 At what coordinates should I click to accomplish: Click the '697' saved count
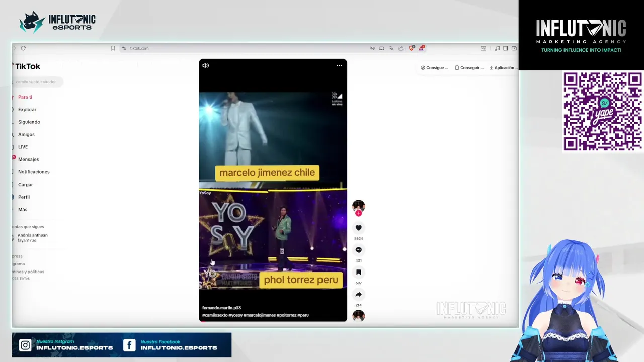(358, 283)
